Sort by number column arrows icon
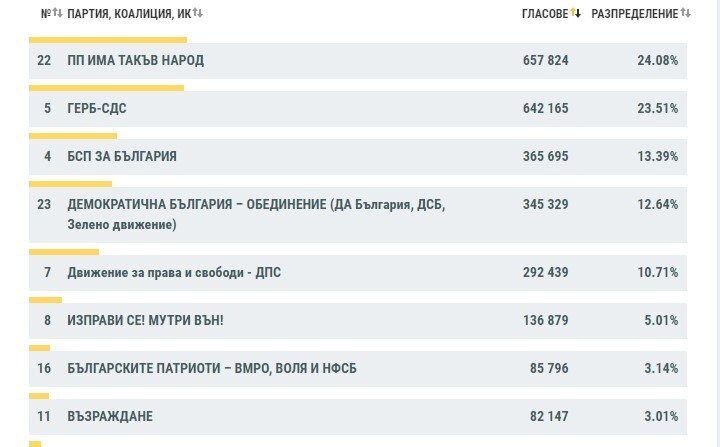 57,13
